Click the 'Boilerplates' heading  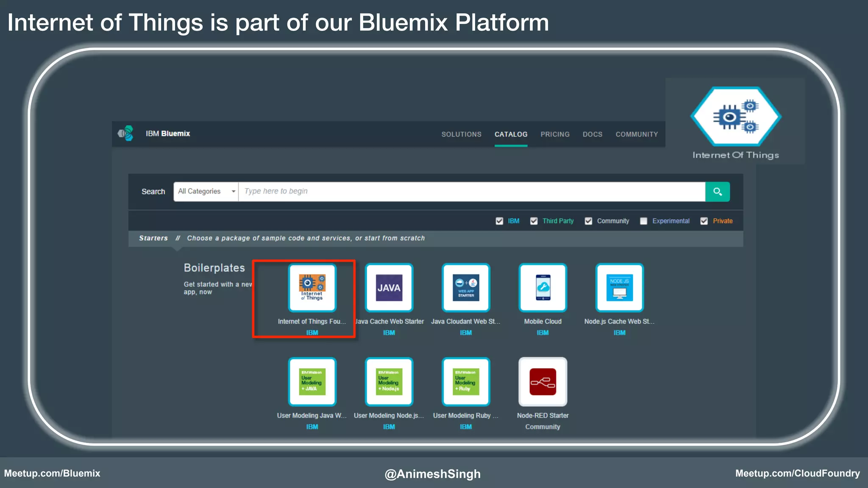[x=214, y=268]
